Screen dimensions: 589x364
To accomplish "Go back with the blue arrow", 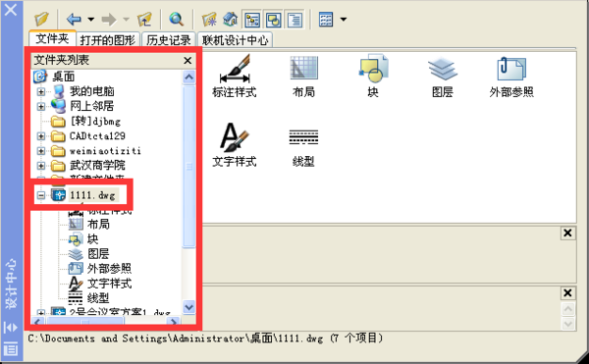I will click(x=74, y=19).
